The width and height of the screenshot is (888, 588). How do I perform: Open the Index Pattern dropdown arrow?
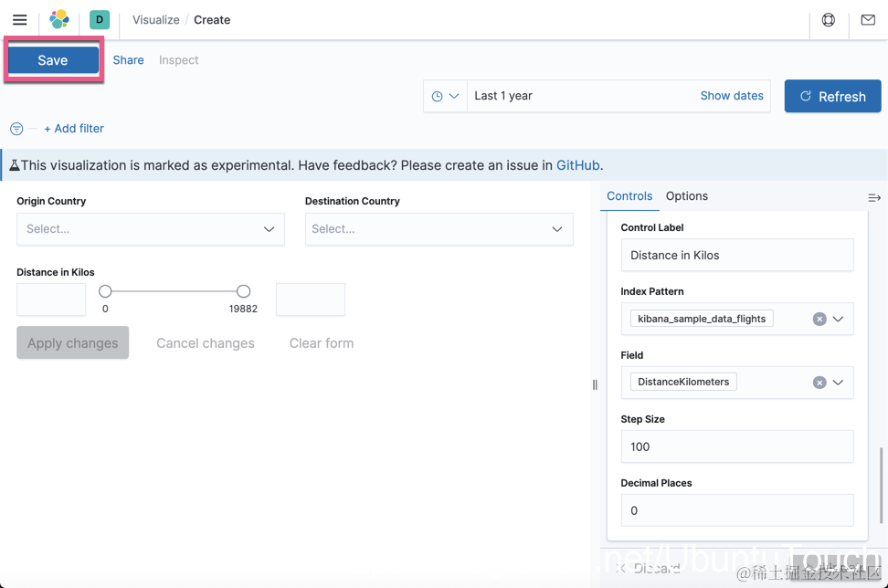pyautogui.click(x=839, y=319)
